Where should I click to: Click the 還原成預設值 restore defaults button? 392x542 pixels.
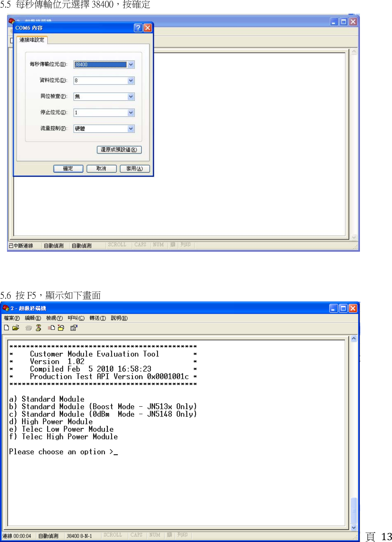tap(119, 149)
